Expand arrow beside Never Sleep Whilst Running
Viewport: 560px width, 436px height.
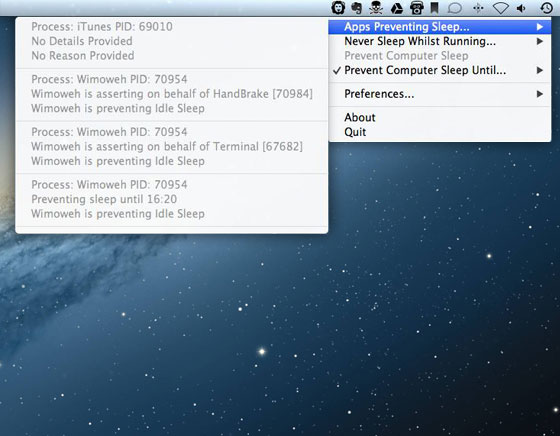(540, 41)
